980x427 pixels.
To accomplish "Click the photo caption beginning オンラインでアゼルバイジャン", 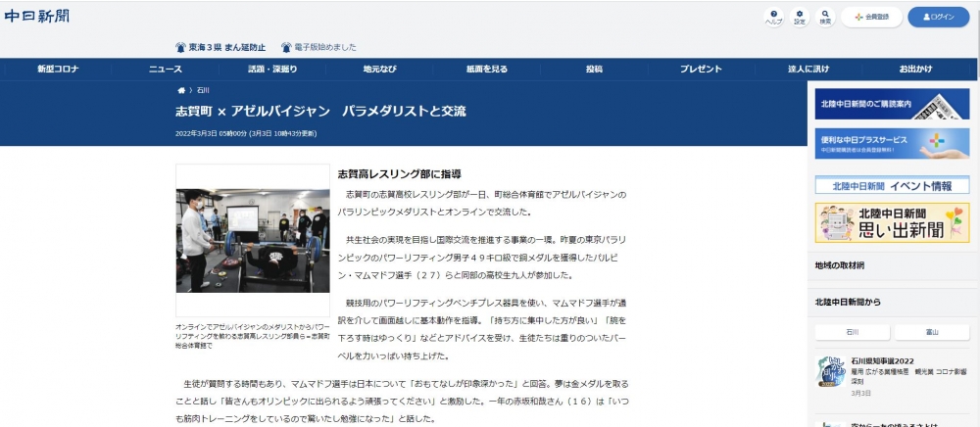I will (x=253, y=336).
